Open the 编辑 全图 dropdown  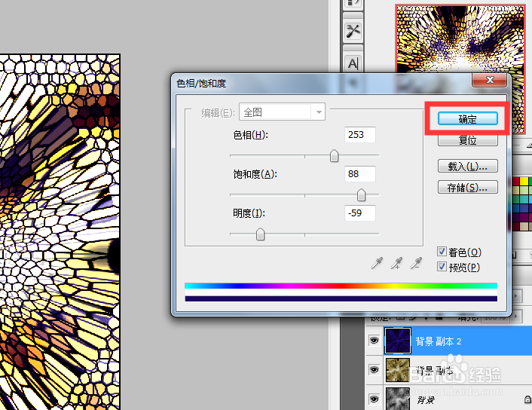[x=282, y=112]
